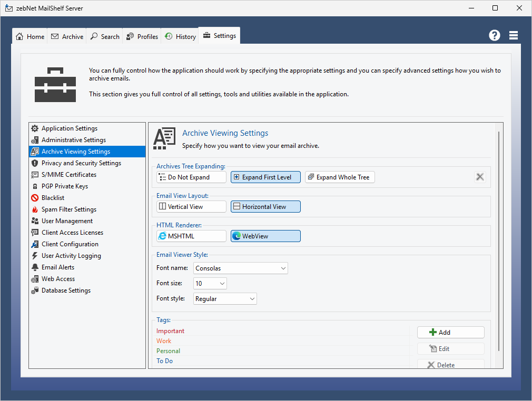This screenshot has width=532, height=401.
Task: Click the Email Alerts bell icon
Action: click(35, 267)
